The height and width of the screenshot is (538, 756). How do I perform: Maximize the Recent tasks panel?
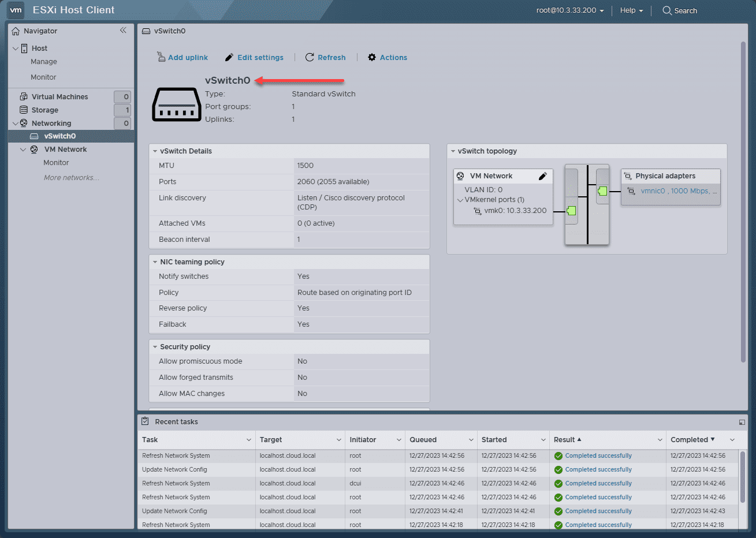point(742,422)
